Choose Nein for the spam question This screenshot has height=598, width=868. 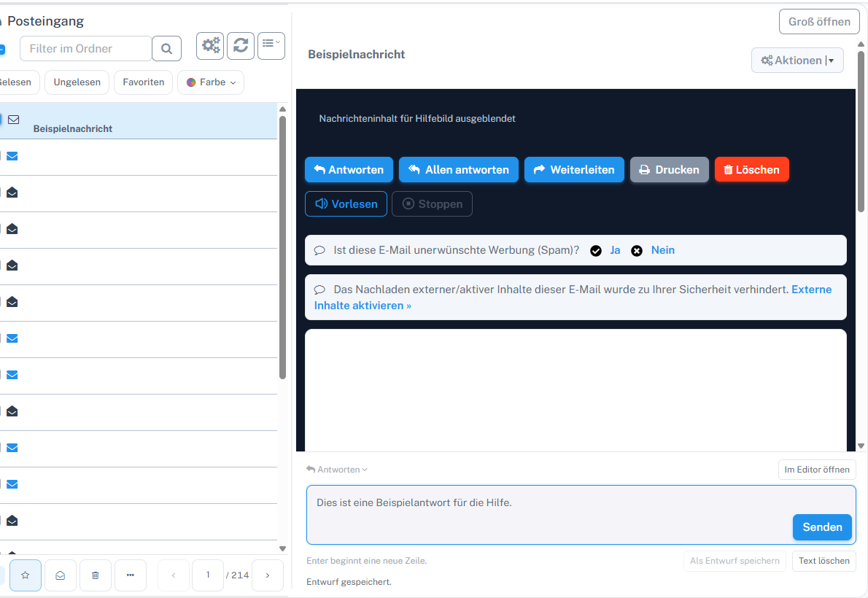click(x=662, y=250)
